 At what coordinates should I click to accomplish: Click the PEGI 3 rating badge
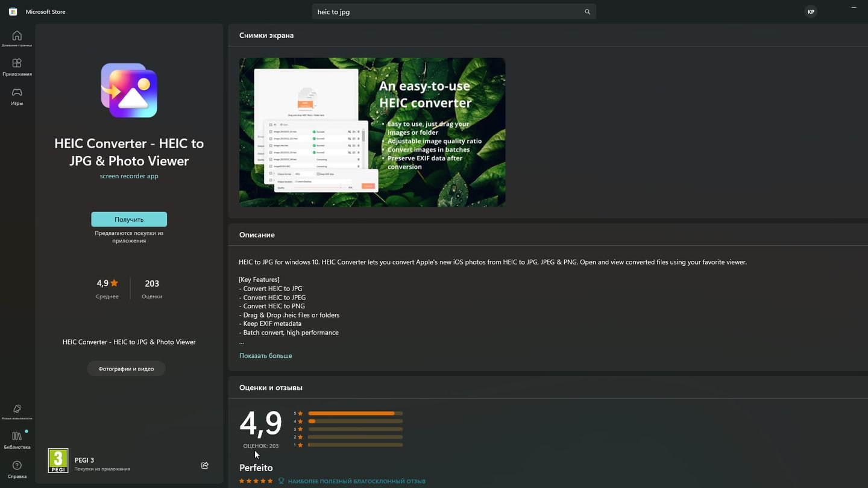click(x=58, y=461)
